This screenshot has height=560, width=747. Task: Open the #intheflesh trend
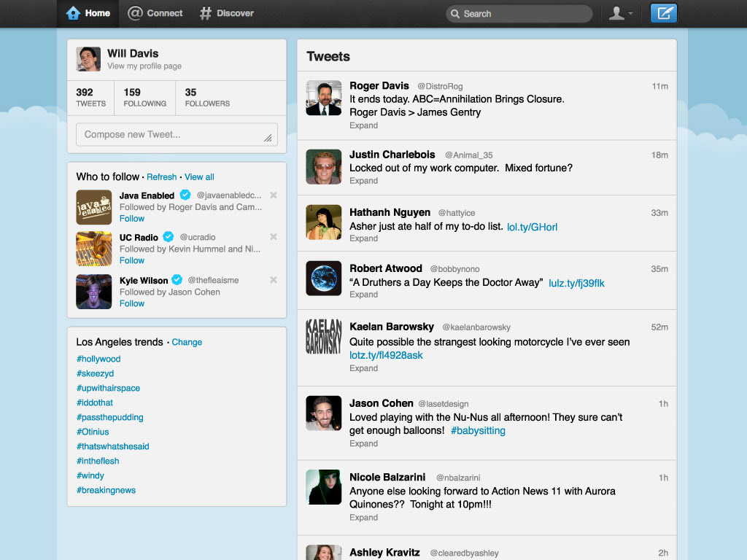point(98,461)
